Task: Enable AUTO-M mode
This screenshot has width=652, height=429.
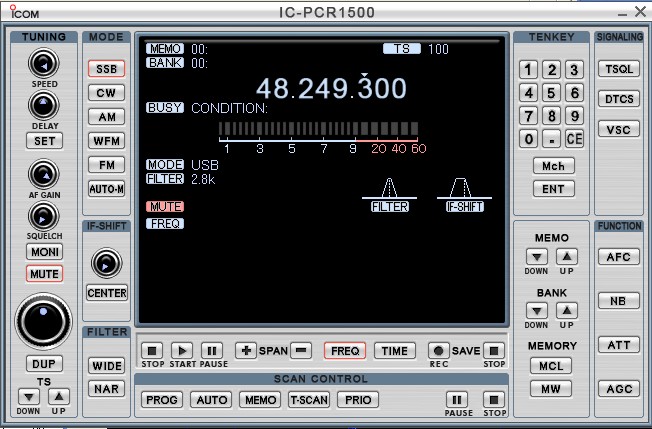Action: pyautogui.click(x=106, y=189)
